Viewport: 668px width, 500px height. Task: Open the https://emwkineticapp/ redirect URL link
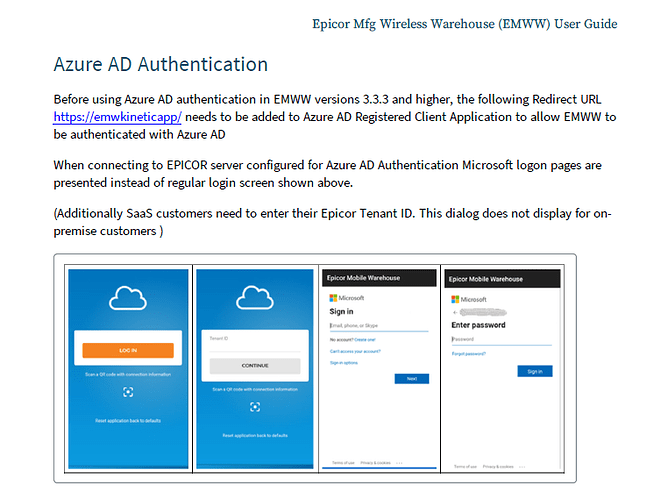pos(117,117)
